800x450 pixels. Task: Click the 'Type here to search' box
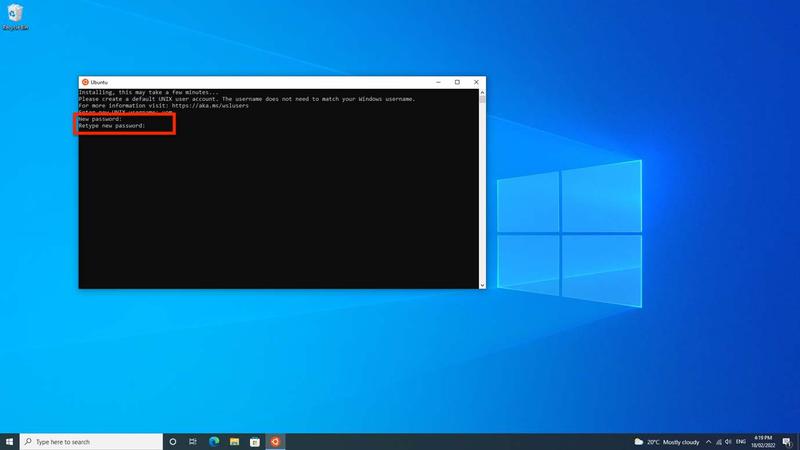point(91,442)
